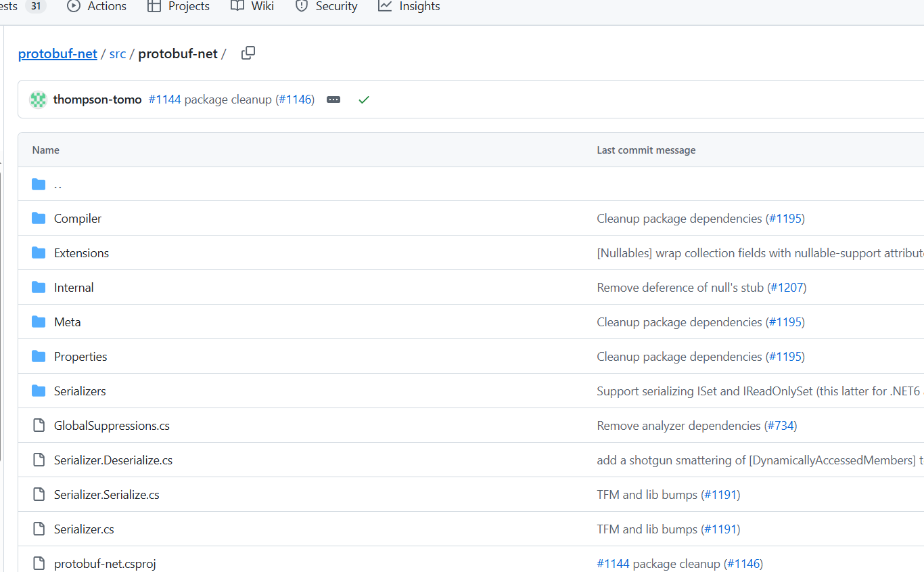Open Serializer.cs file
The height and width of the screenshot is (572, 924).
point(84,529)
